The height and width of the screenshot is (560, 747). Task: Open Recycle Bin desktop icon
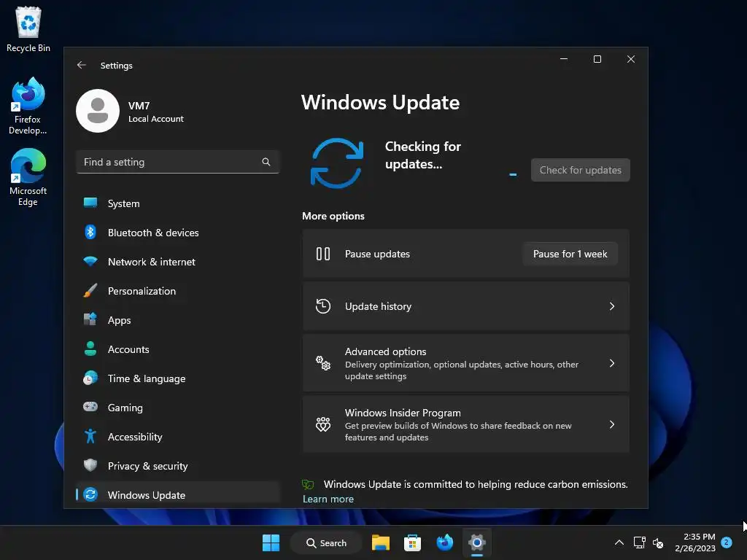click(28, 29)
